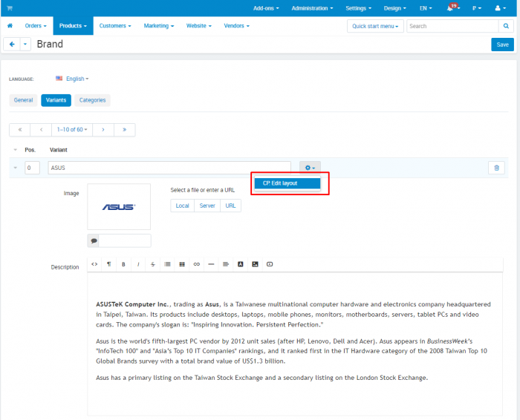
Task: Go to last page of variants
Action: [124, 130]
